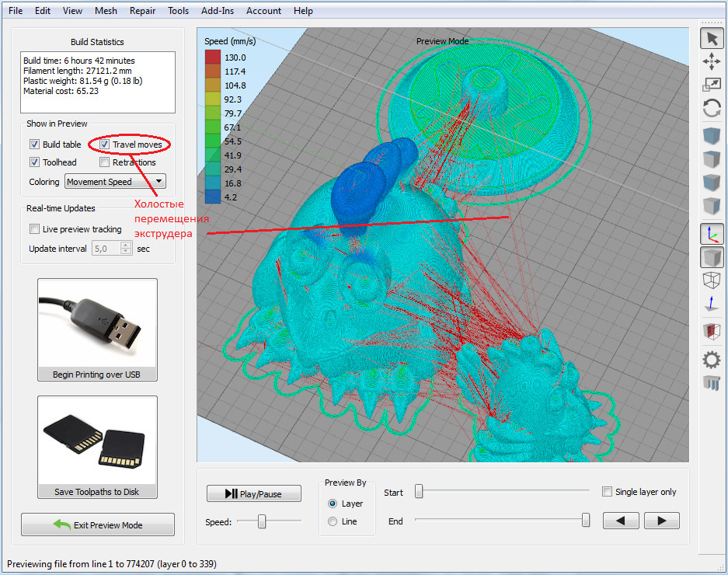Select the Line preview radio button
Screen dimensions: 728x575
[x=332, y=521]
